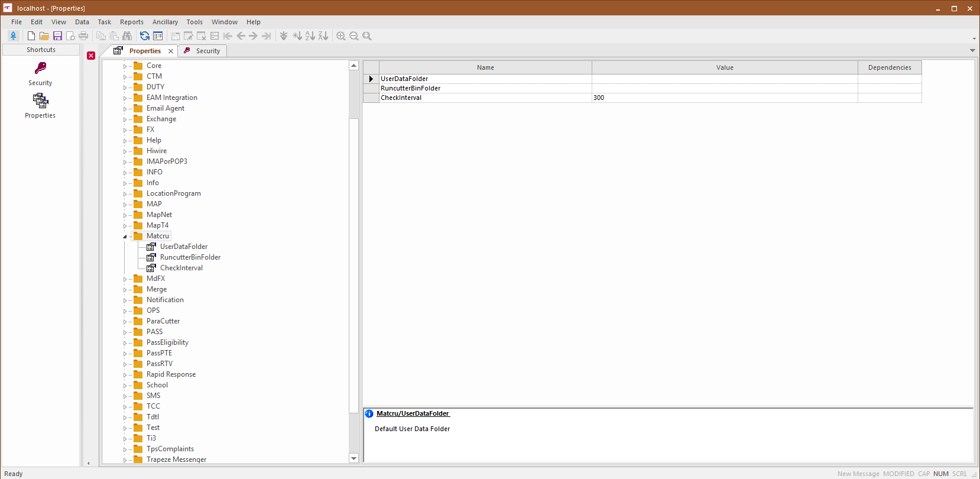Click the New document toolbar icon
Screen dimensions: 980x479
pos(31,36)
